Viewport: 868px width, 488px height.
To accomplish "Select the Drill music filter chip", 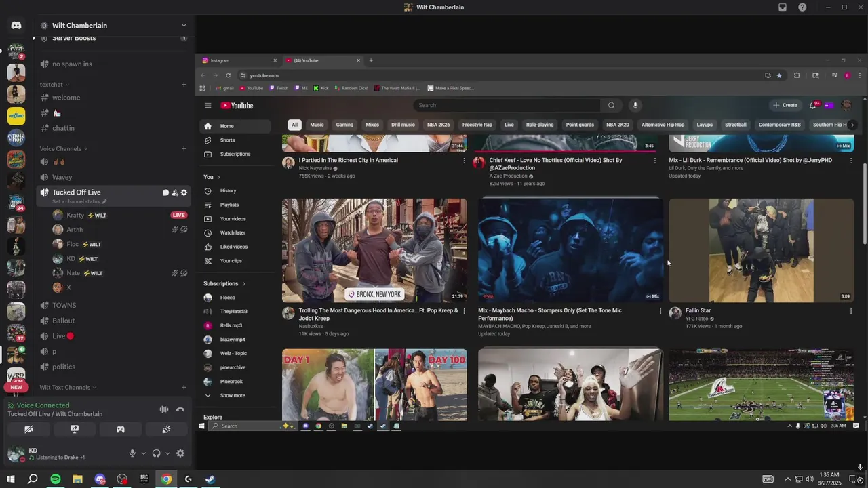I will pos(403,125).
